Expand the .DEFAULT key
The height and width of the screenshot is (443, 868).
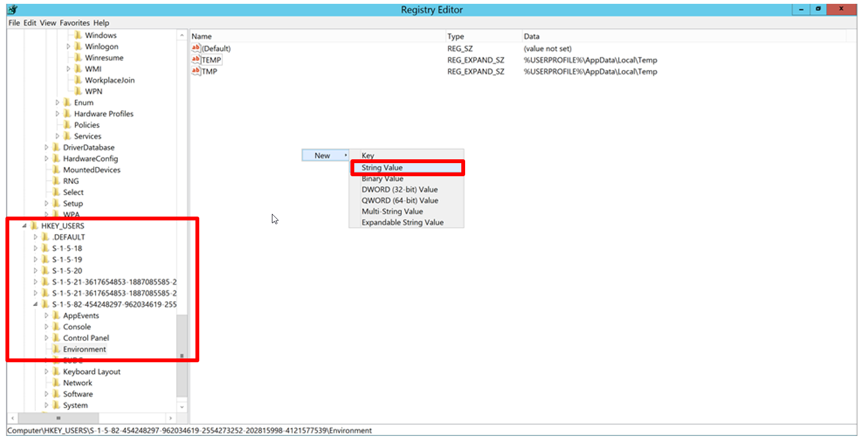[35, 237]
